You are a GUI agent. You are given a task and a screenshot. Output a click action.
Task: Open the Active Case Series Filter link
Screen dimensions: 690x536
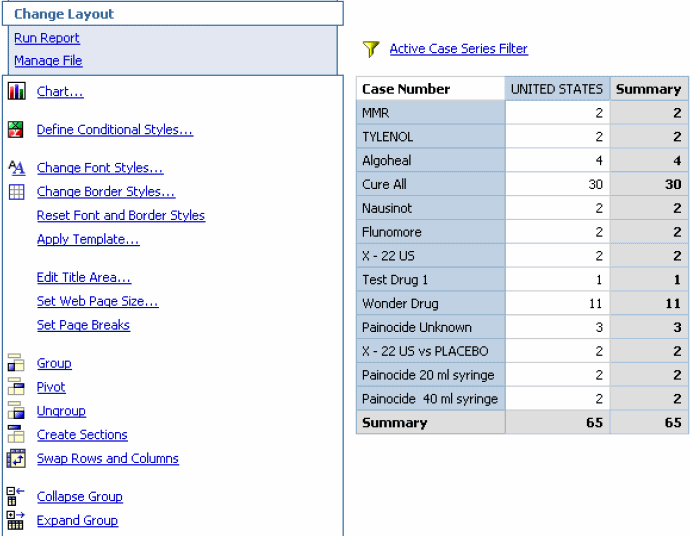pos(459,48)
